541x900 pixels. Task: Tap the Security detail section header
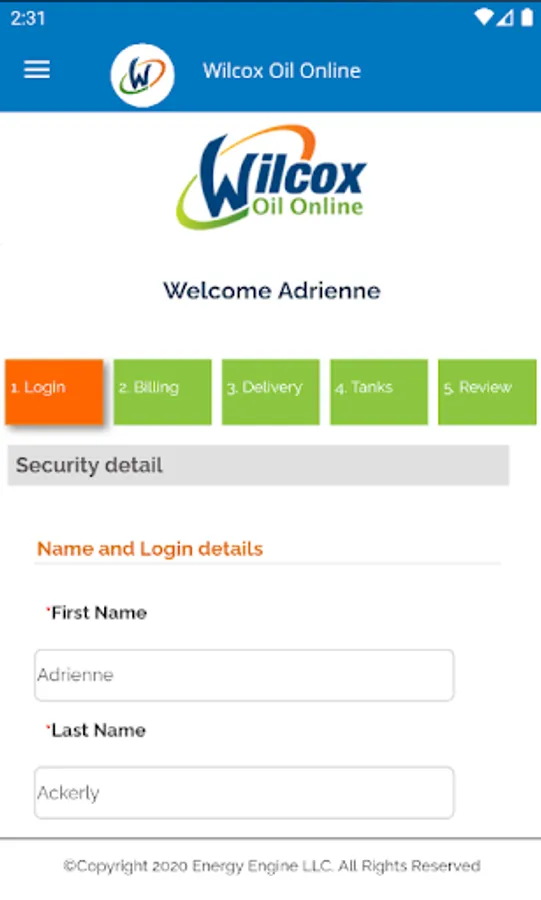258,465
